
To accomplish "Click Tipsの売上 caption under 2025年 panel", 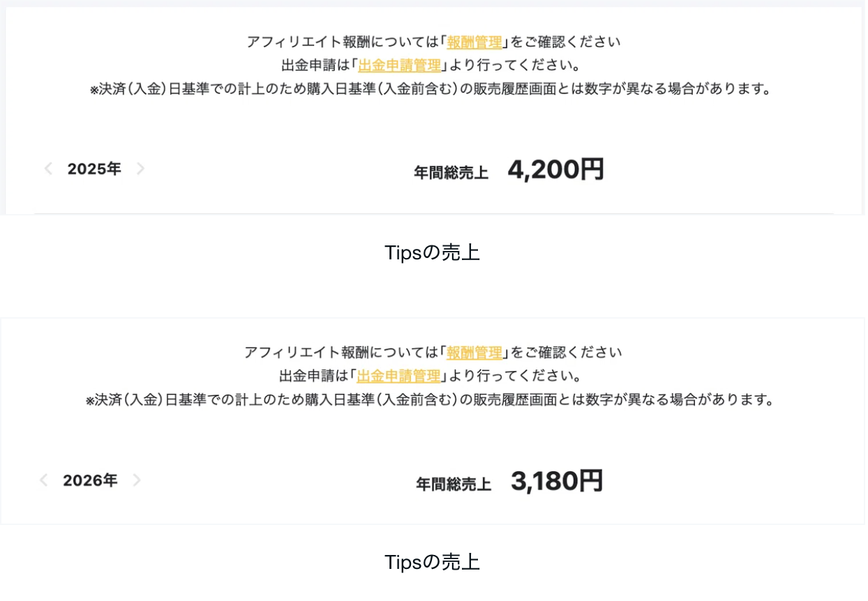I will click(x=432, y=253).
